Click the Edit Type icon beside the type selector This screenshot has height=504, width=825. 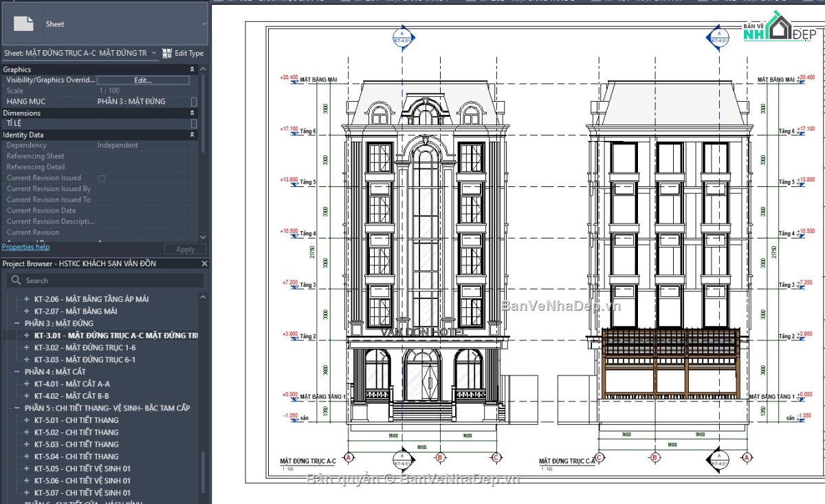[166, 53]
